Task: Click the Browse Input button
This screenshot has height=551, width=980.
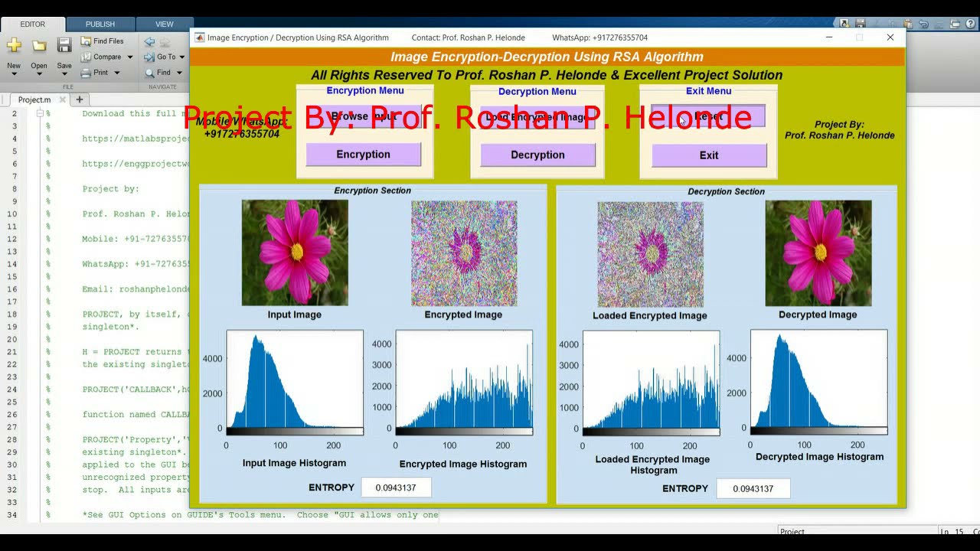Action: coord(364,116)
